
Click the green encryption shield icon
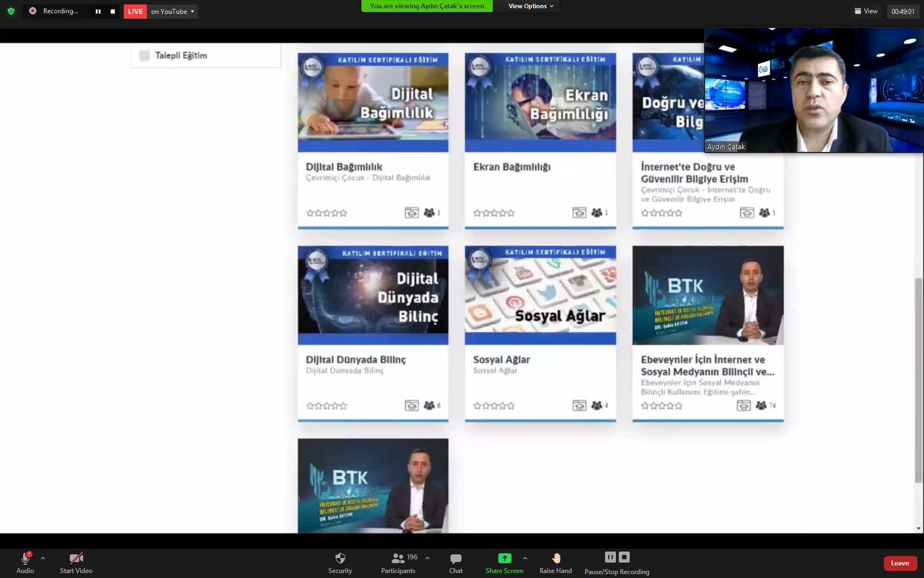coord(10,11)
